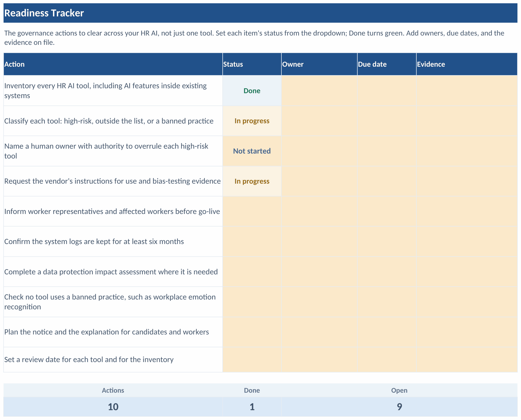Select 'Request the vendor's instructions' action text

click(x=113, y=181)
